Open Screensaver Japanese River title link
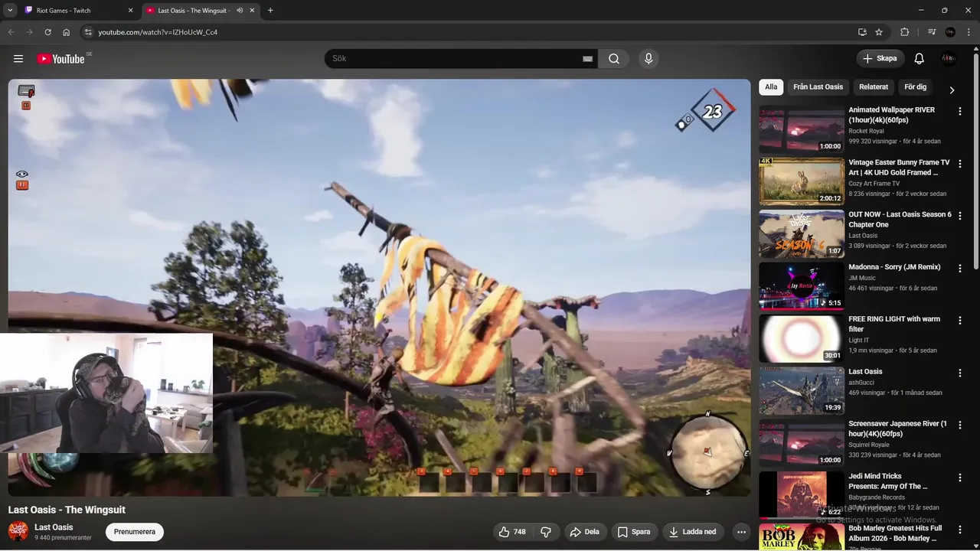The image size is (980, 551). tap(897, 429)
